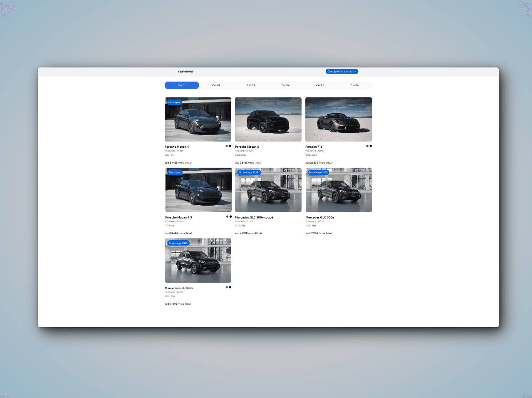Click En arrivage 2025 badge on GLC 300e coupé
This screenshot has height=398, width=532.
pyautogui.click(x=249, y=172)
